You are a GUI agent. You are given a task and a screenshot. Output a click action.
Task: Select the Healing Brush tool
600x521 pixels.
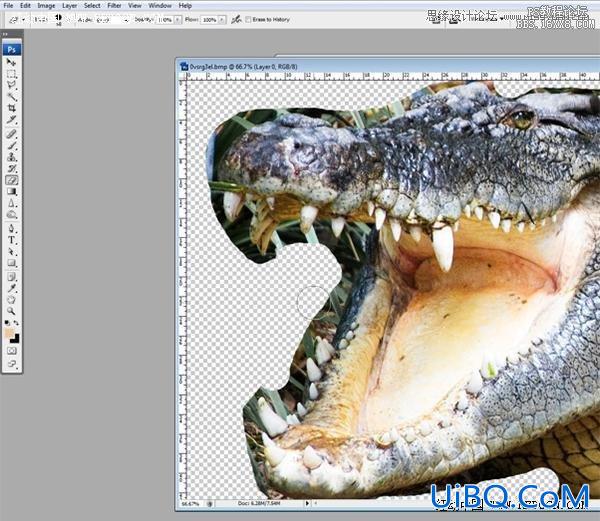click(x=11, y=134)
